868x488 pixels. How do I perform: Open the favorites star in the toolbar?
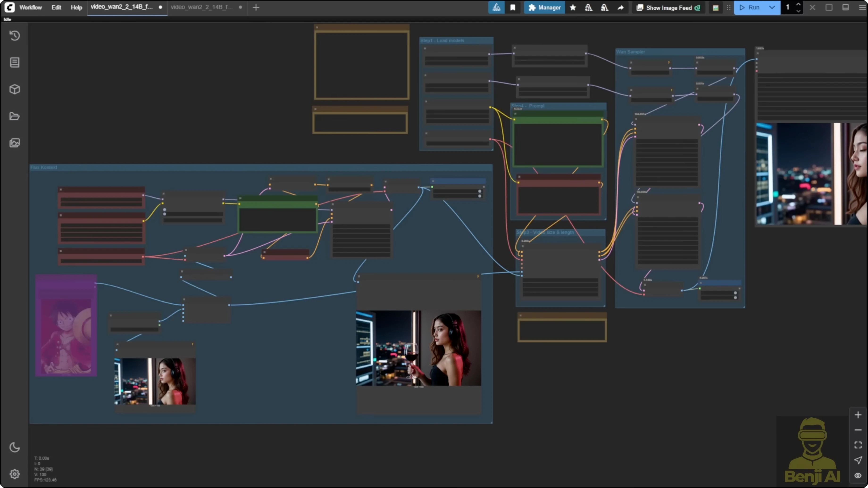[x=573, y=7]
